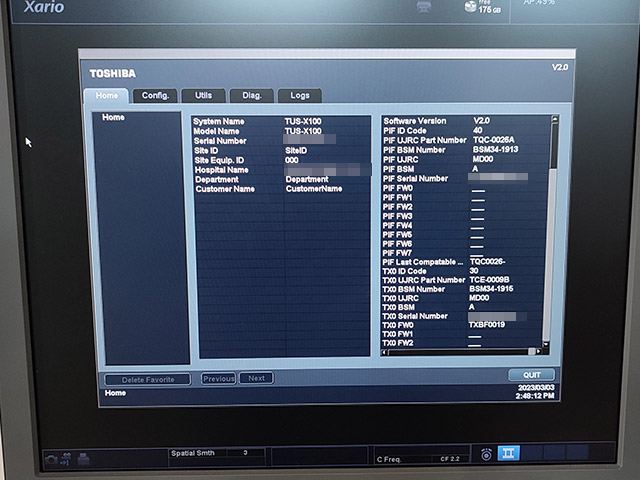
Task: Click the vertical scrollbar thumb of version list
Action: [x=553, y=145]
